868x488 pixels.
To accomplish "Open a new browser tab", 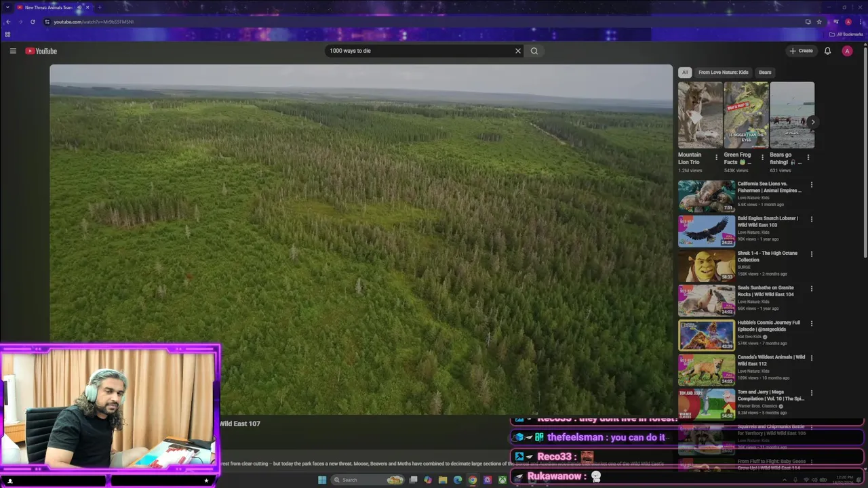I will point(100,7).
